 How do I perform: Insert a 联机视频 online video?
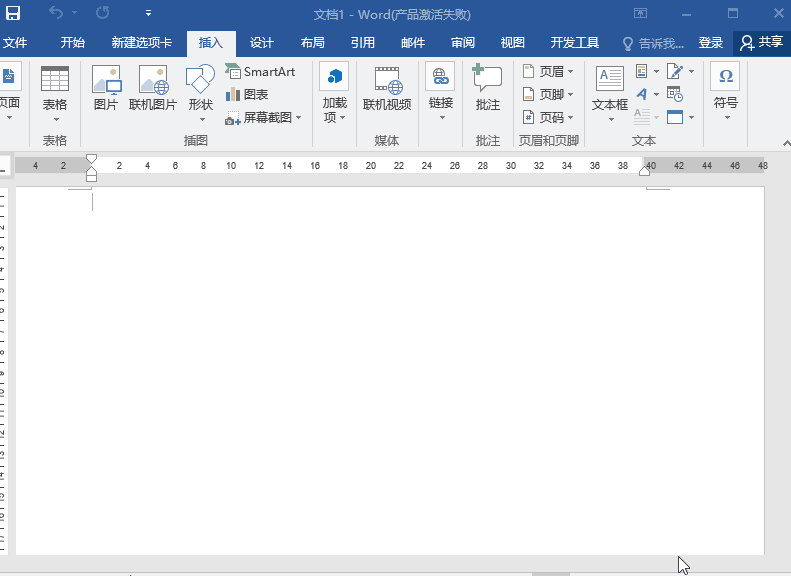pos(387,89)
